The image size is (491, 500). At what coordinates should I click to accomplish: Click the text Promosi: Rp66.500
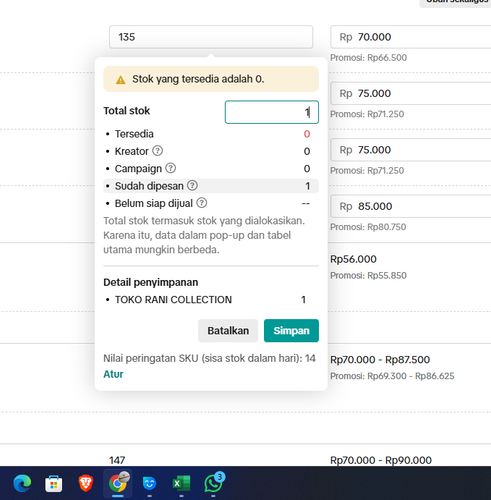[x=368, y=58]
